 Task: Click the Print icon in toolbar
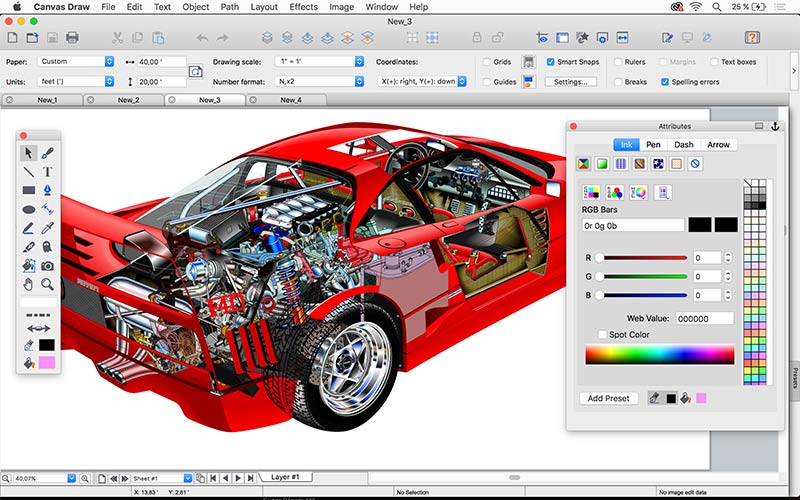(x=72, y=38)
